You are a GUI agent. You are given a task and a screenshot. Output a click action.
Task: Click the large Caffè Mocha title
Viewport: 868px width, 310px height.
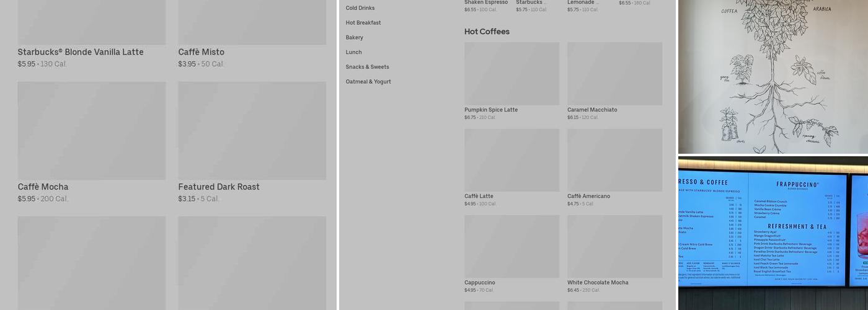coord(43,187)
